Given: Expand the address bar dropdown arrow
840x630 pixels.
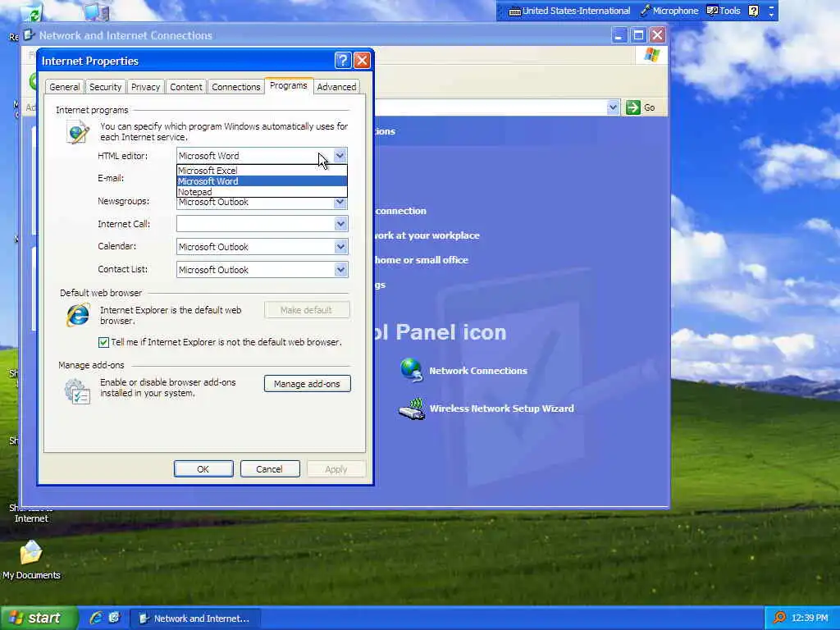Looking at the screenshot, I should click(613, 107).
